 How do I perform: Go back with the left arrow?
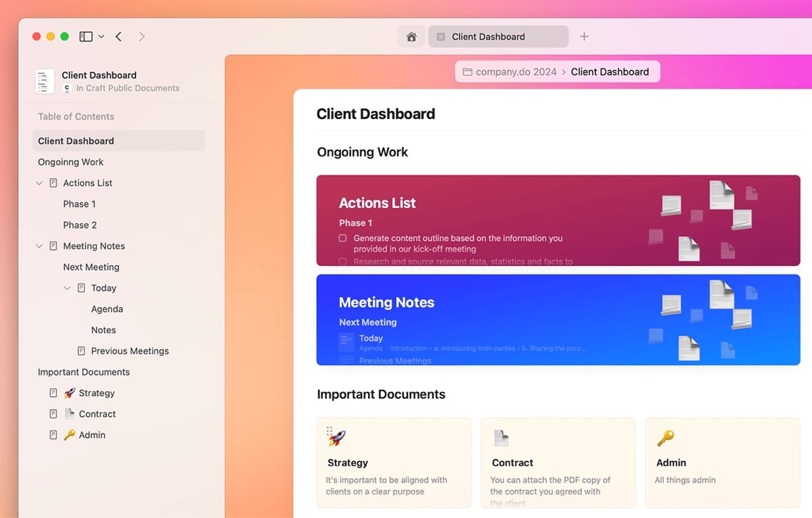pyautogui.click(x=118, y=37)
